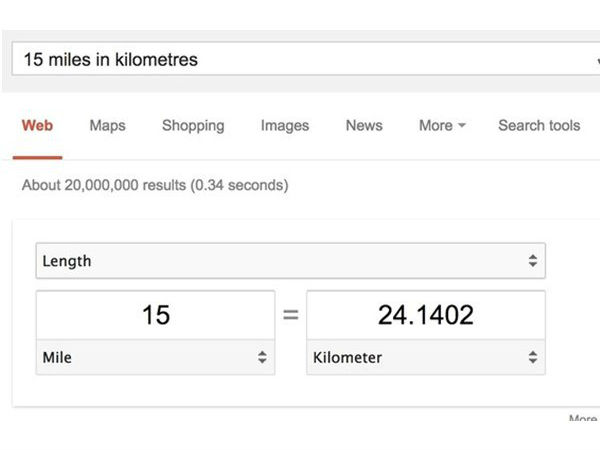This screenshot has width=600, height=450.
Task: Click the result field showing 24.1402
Action: point(425,316)
